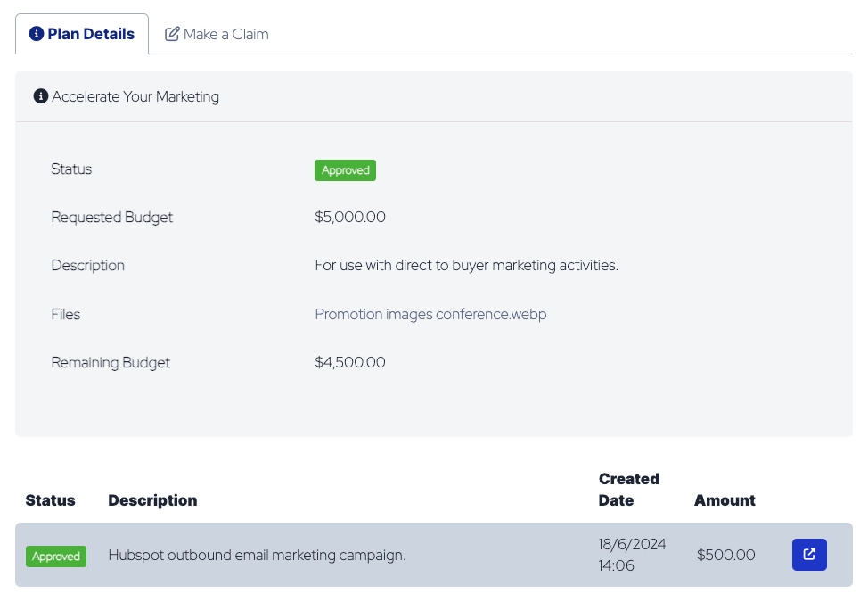Click info icon beside Accelerate Your Marketing
This screenshot has width=868, height=602.
tap(41, 96)
